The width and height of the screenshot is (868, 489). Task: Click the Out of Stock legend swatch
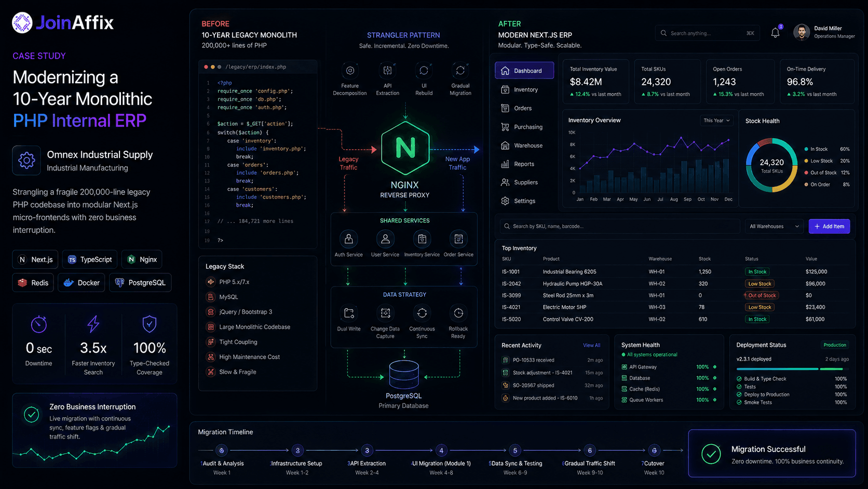tap(806, 173)
